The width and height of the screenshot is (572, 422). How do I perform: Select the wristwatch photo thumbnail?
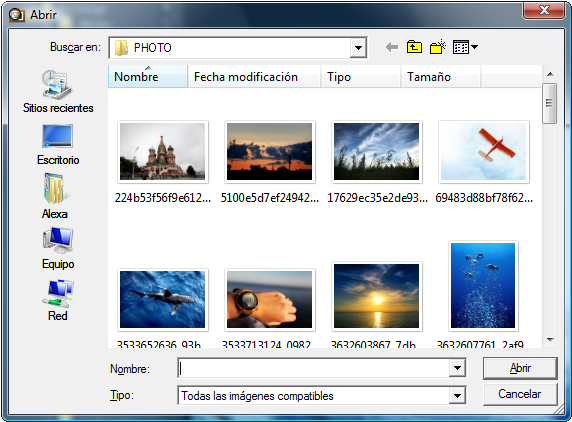pos(270,299)
